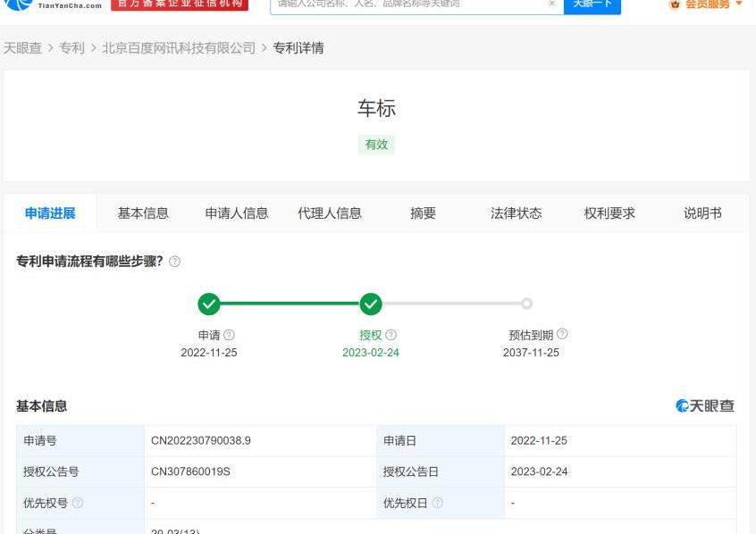Click the help icon beside 优先权号
Image resolution: width=756 pixels, height=534 pixels.
(77, 503)
